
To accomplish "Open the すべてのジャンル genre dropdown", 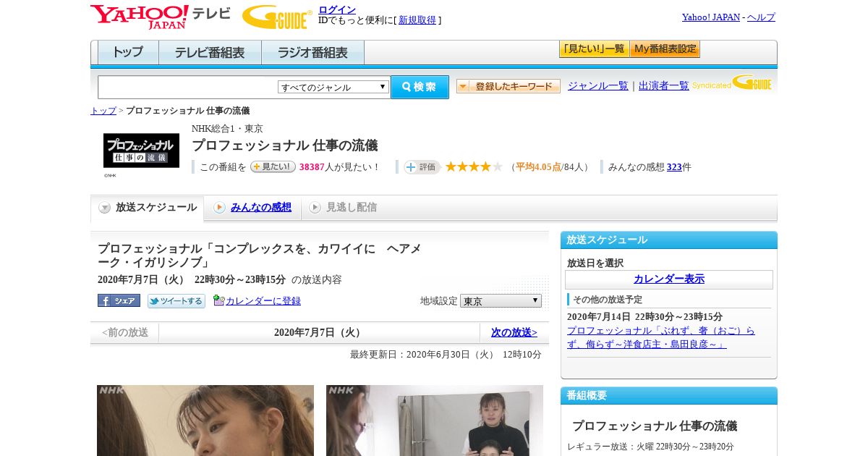I will click(333, 87).
